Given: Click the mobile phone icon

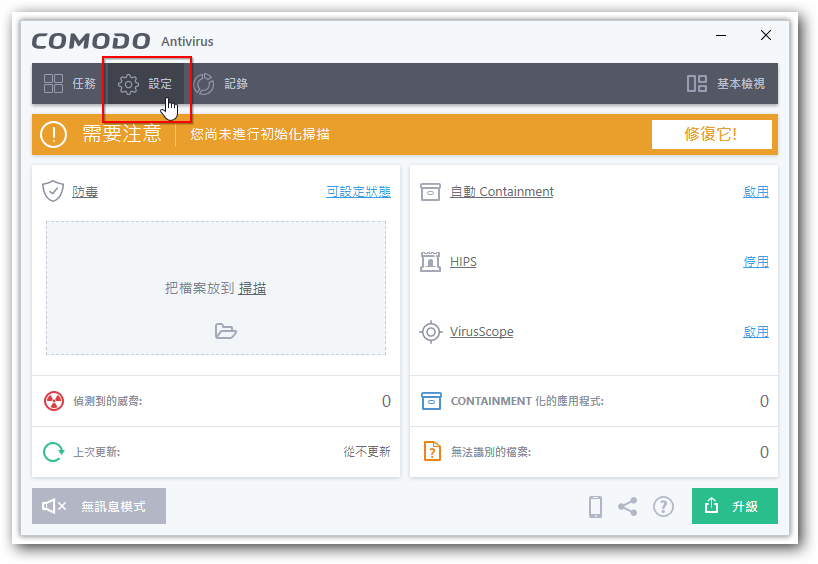Looking at the screenshot, I should click(x=595, y=507).
